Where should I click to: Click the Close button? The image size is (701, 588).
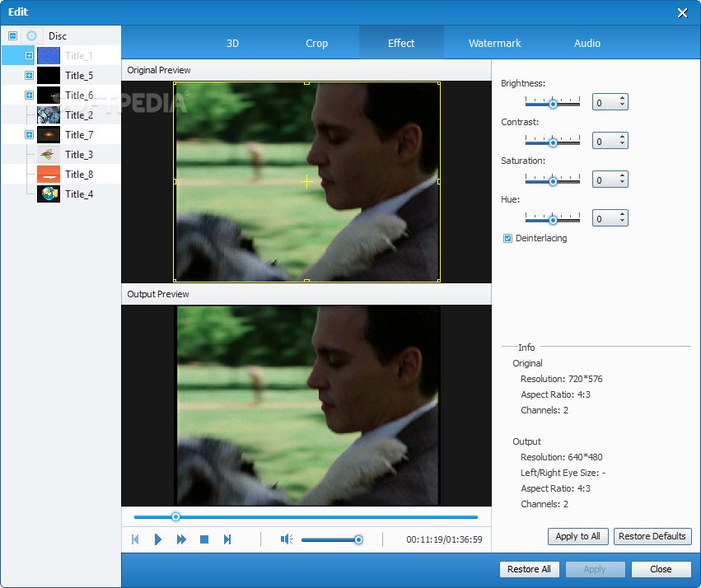661,569
